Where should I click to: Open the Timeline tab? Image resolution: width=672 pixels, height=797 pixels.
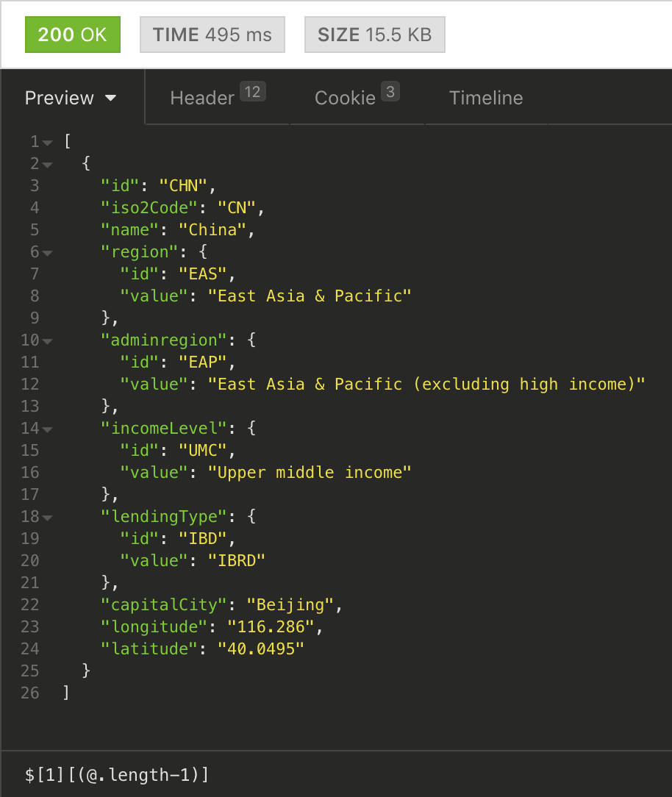coord(486,98)
